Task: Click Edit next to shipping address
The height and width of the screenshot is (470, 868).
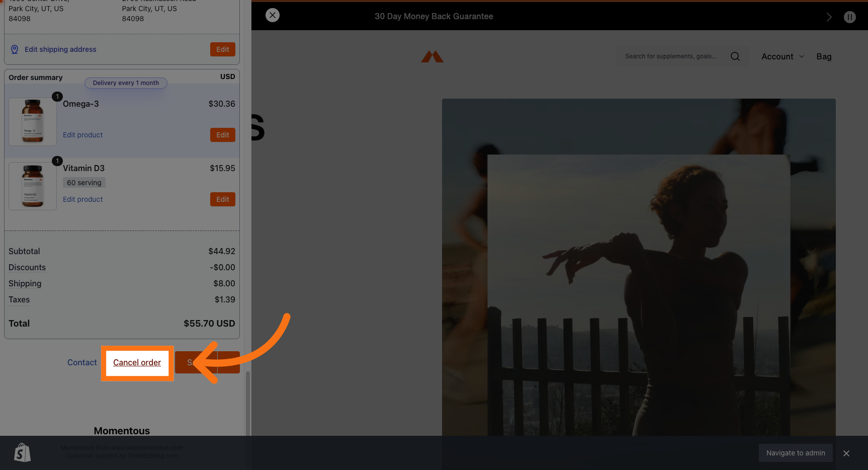Action: pos(222,49)
